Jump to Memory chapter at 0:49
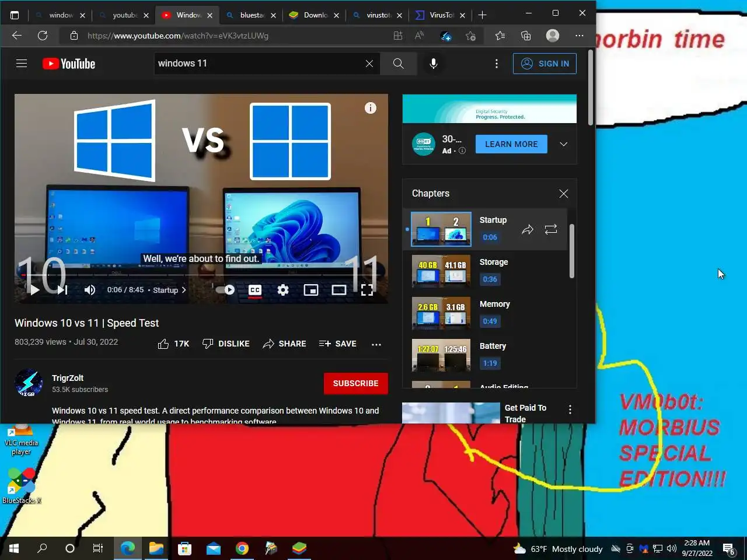This screenshot has width=747, height=560. [490, 321]
